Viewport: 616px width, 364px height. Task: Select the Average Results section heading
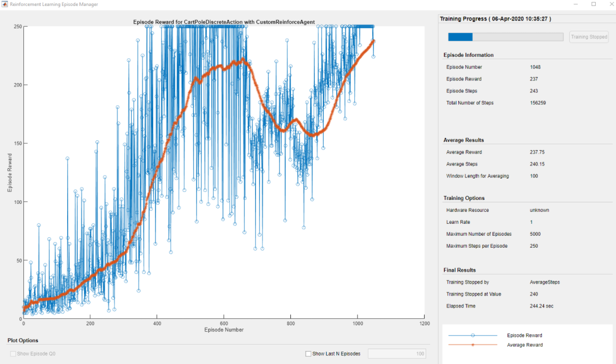pos(463,140)
